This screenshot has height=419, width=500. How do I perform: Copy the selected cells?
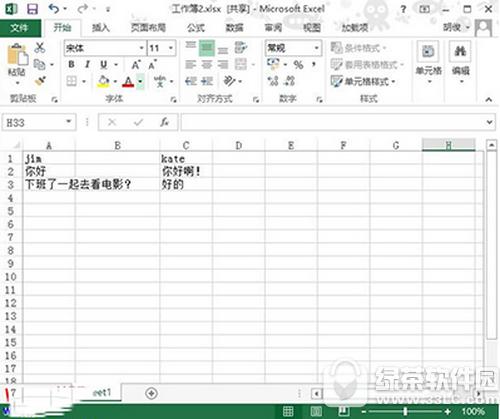[x=40, y=64]
